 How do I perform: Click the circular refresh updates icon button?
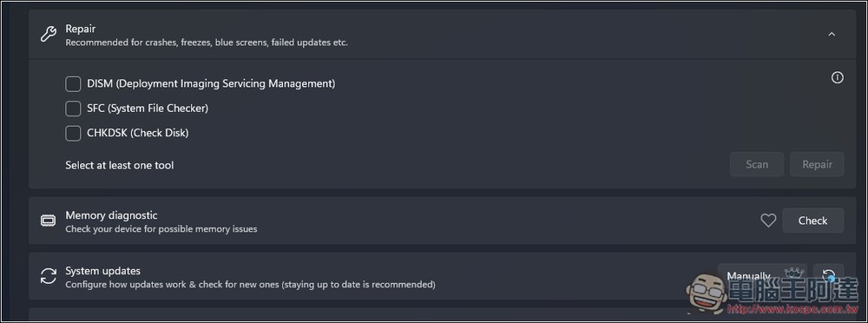829,275
